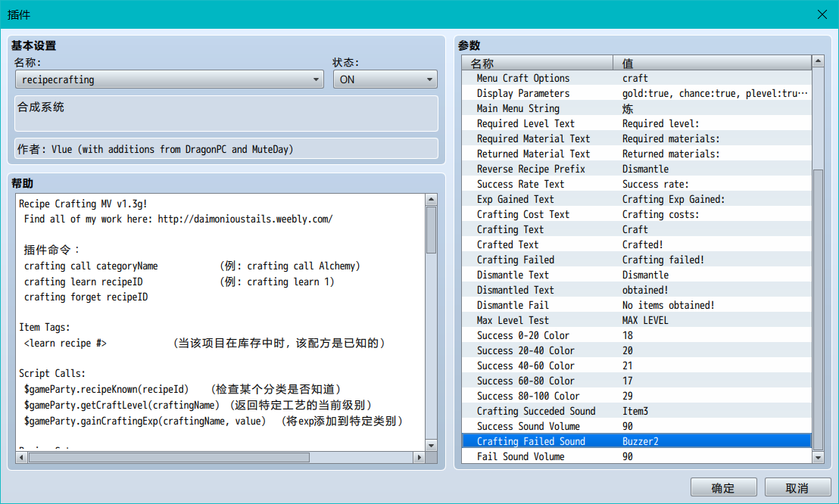
Task: Select the Crafting Cost Text parameter
Action: pyautogui.click(x=637, y=215)
